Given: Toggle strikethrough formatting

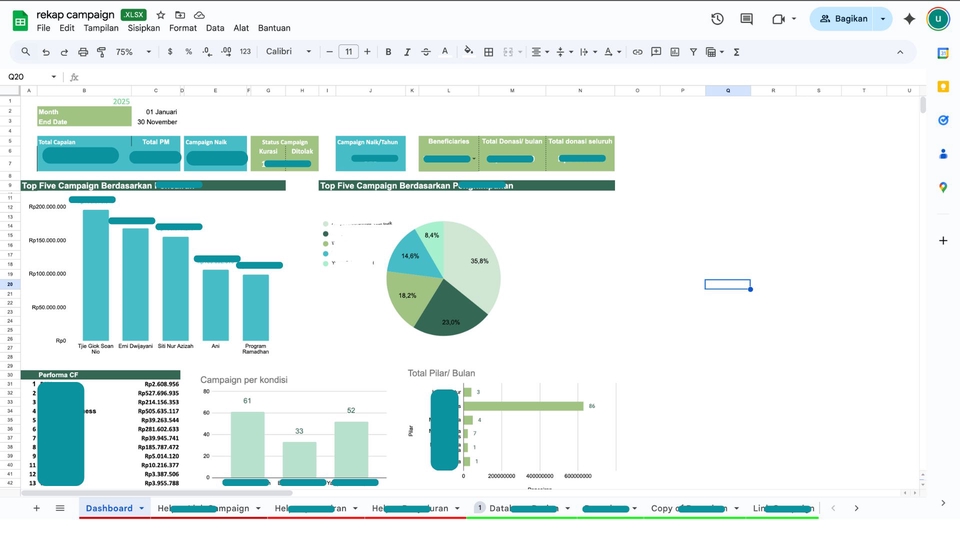Looking at the screenshot, I should [x=427, y=52].
